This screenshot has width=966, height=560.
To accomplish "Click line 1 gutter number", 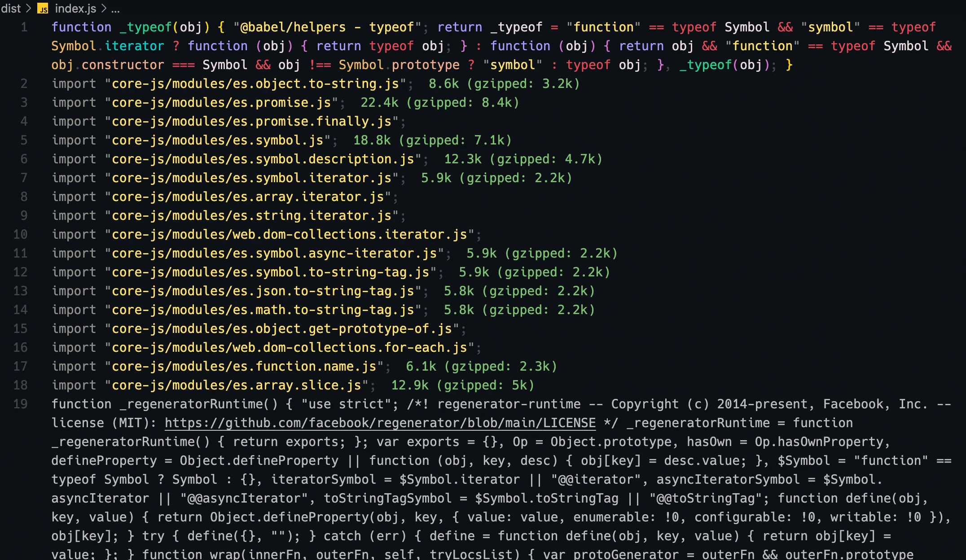I will point(24,26).
